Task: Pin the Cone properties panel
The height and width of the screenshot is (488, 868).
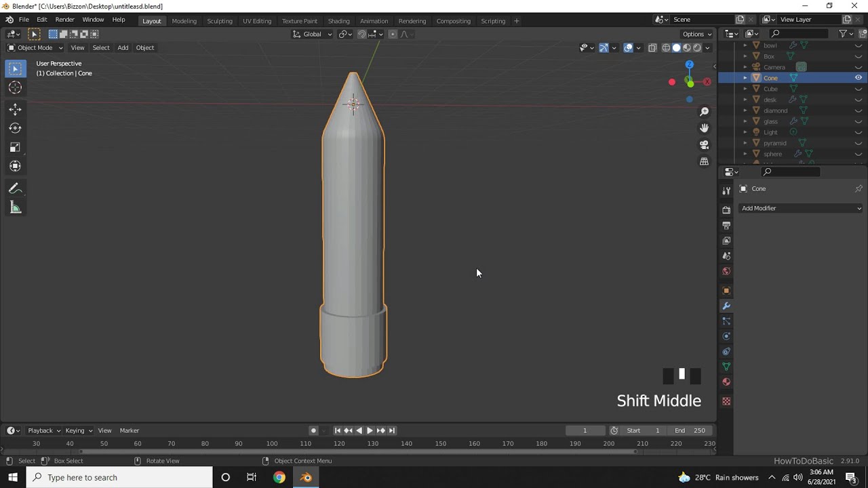Action: (859, 188)
